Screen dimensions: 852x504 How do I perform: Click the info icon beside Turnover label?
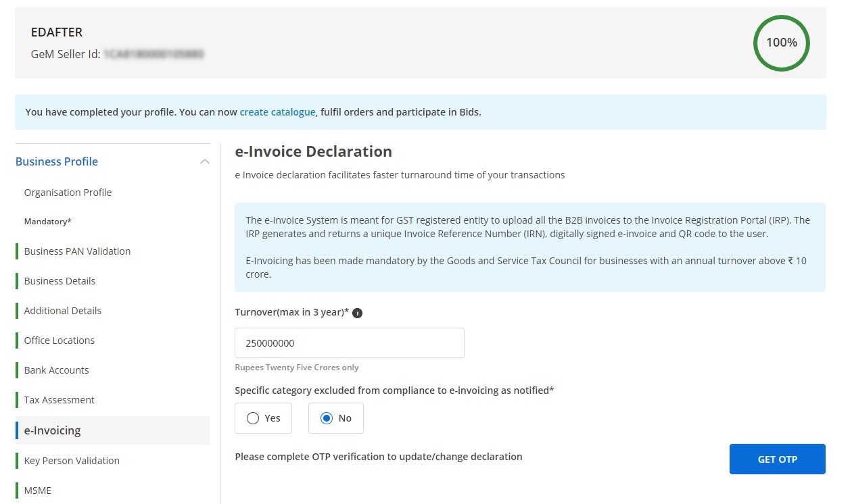(x=358, y=313)
